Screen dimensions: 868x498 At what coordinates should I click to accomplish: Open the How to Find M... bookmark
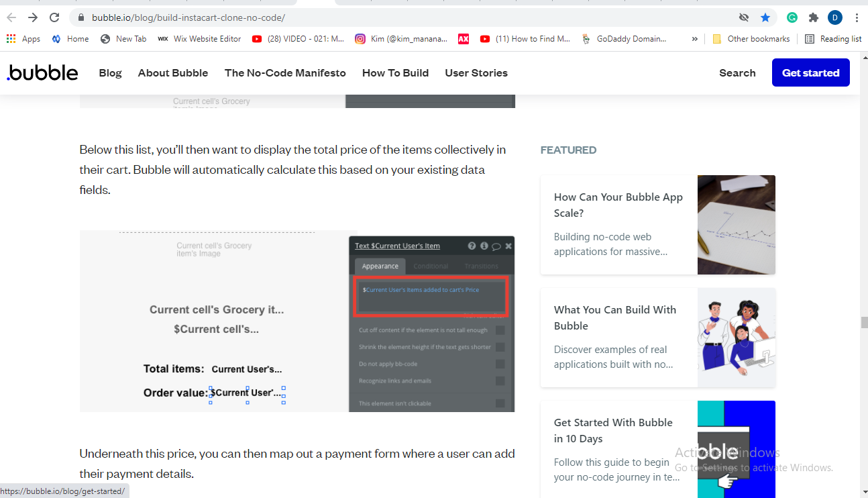tap(525, 39)
